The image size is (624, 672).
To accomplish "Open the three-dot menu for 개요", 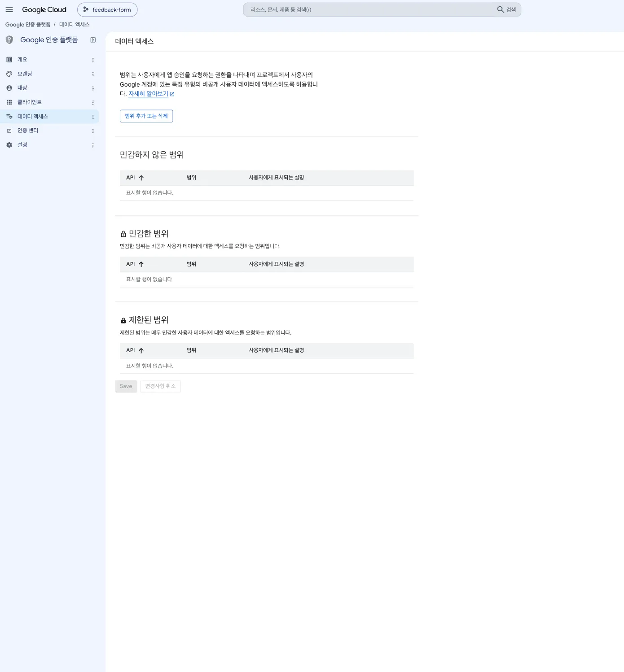I will tap(93, 60).
